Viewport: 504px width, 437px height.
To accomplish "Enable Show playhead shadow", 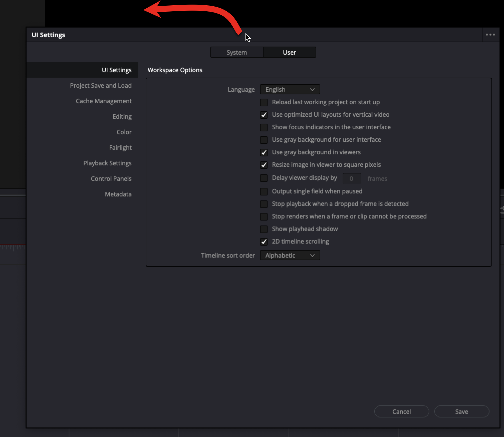I will pos(264,229).
